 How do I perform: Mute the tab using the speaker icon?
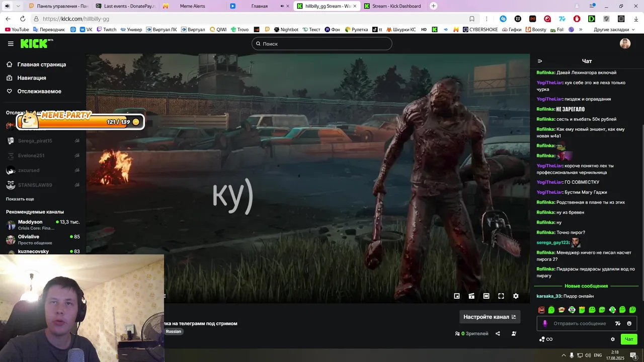pos(7,6)
